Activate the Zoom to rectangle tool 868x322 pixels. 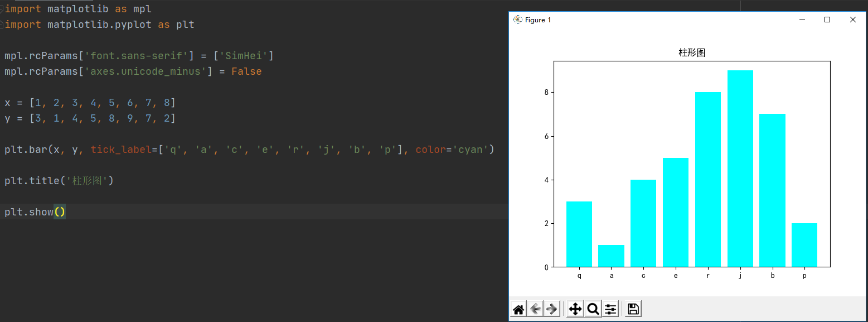(x=593, y=309)
